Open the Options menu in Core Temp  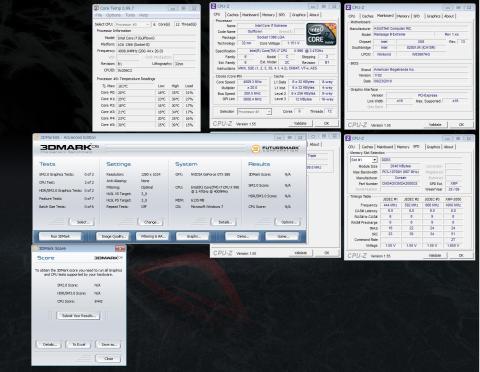click(113, 15)
